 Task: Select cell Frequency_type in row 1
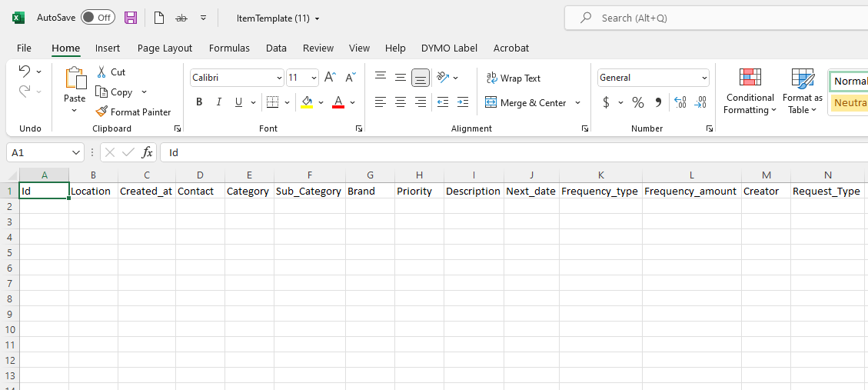(x=600, y=191)
